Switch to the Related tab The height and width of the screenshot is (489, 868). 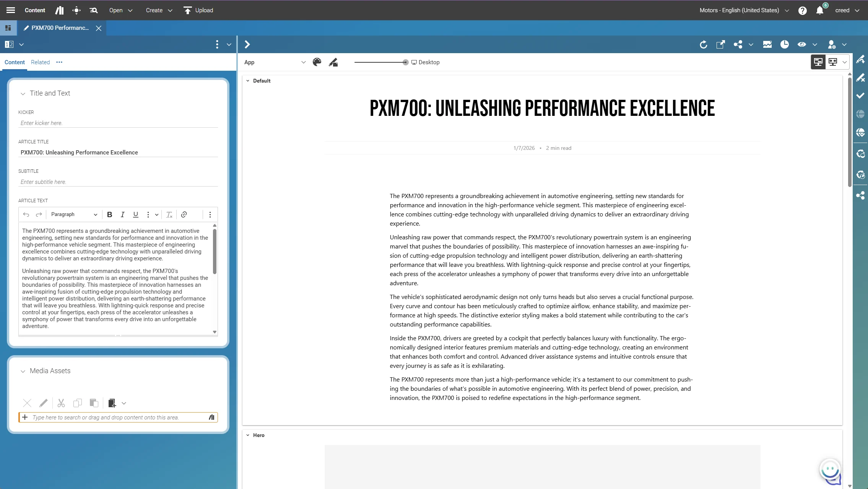coord(40,62)
